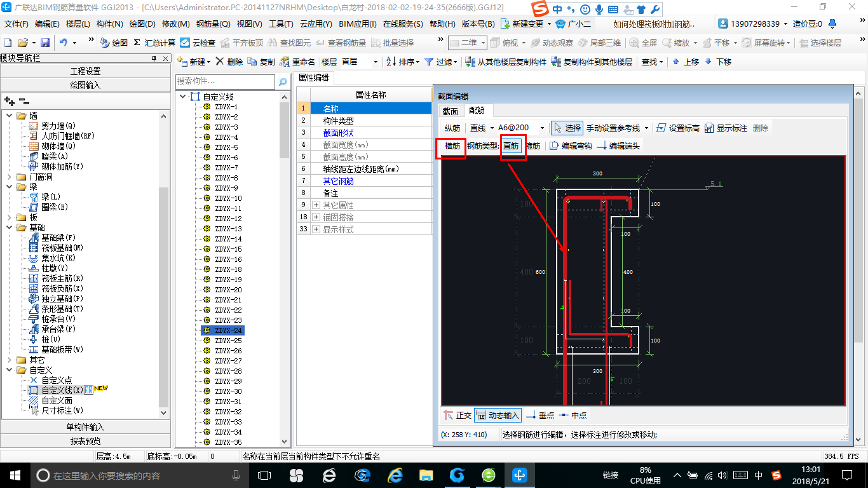868x488 pixels.
Task: Click 编辑弯钩 edit hook tool
Action: [571, 146]
